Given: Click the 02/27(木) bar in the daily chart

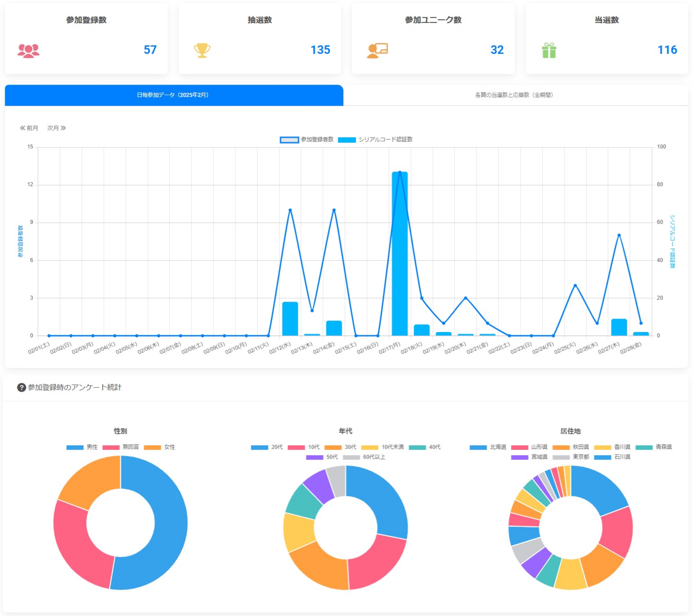Looking at the screenshot, I should pos(619,327).
